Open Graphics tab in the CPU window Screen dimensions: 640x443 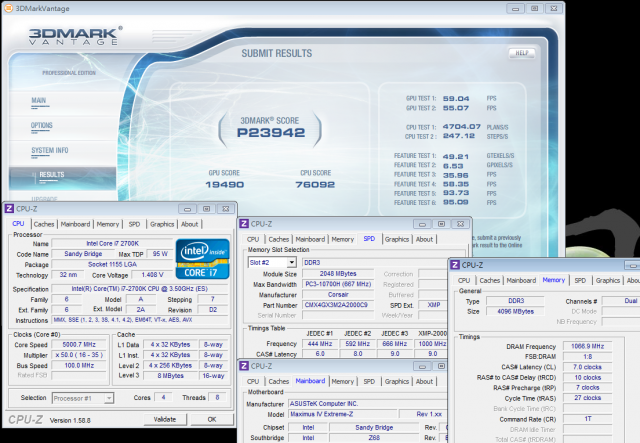[162, 224]
